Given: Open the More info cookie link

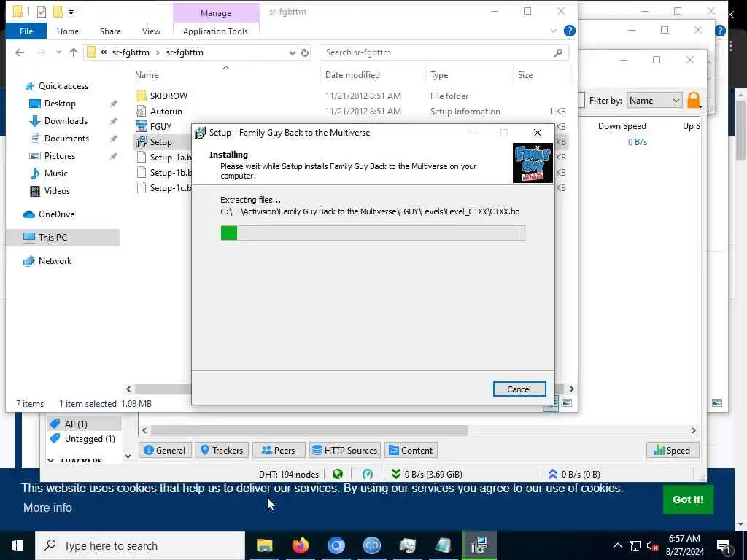Looking at the screenshot, I should pyautogui.click(x=47, y=507).
